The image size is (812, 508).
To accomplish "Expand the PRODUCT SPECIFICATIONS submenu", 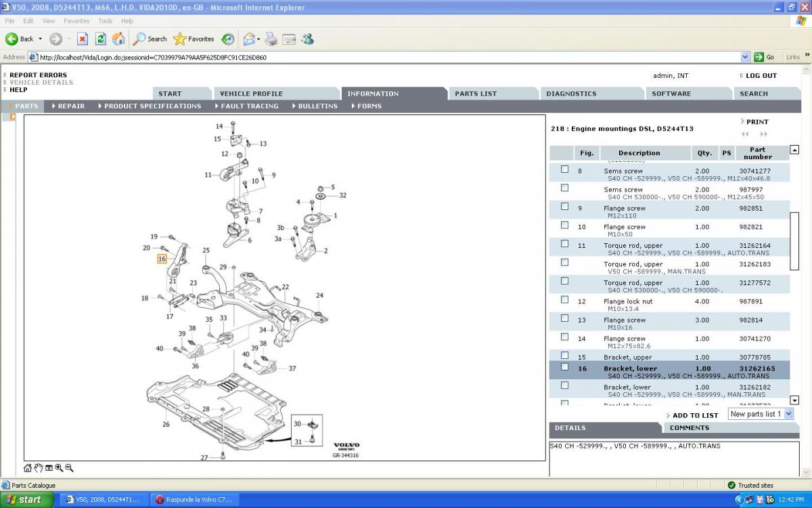I will click(x=149, y=106).
